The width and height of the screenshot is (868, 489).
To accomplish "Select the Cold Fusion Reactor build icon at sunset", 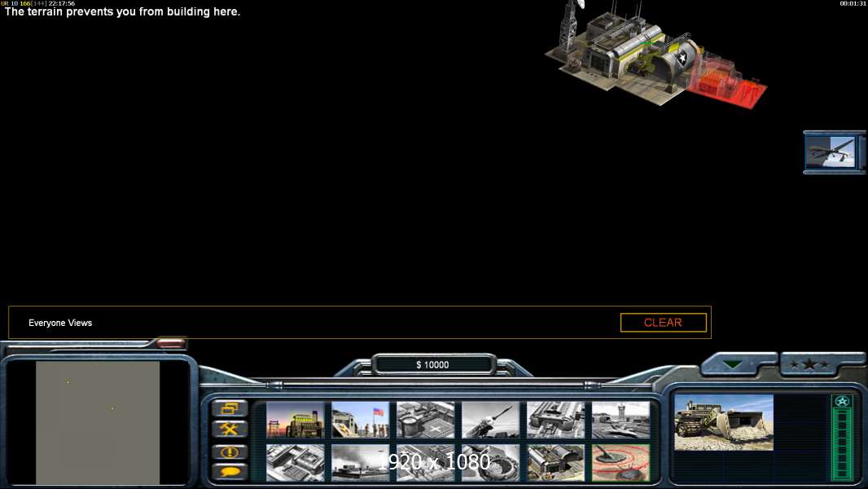I will click(x=295, y=421).
